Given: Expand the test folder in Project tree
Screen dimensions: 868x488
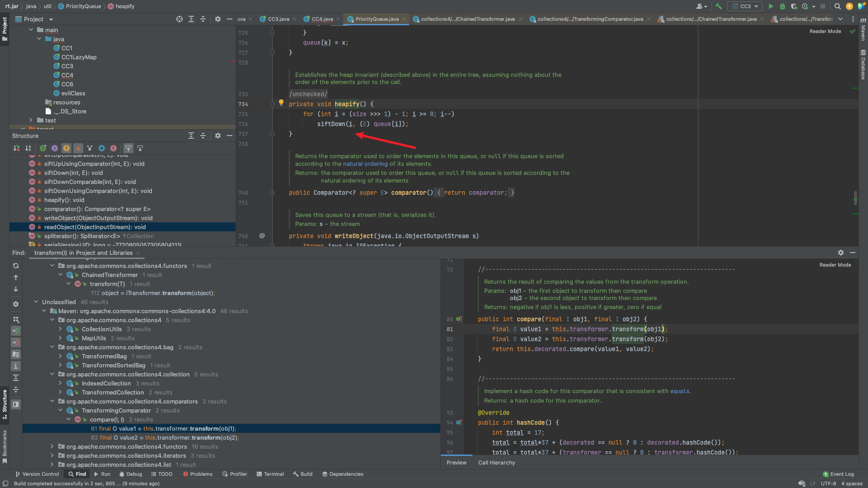Looking at the screenshot, I should tap(31, 120).
